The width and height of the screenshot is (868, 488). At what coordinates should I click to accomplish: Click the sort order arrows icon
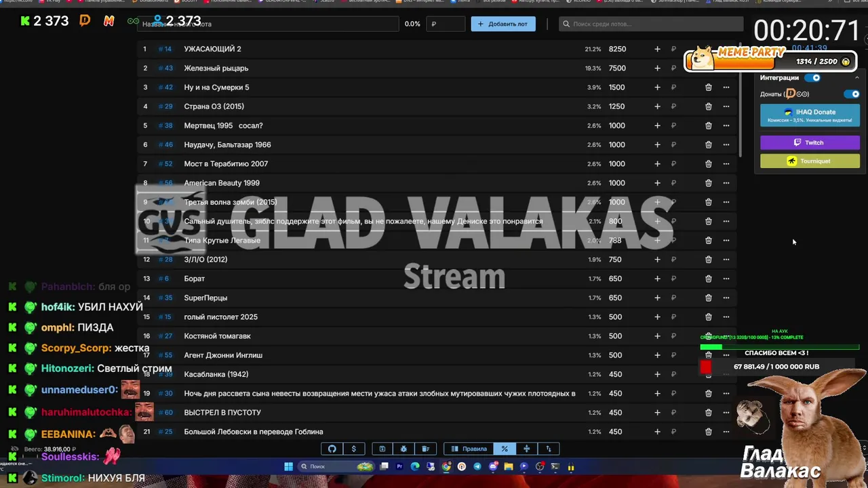549,449
